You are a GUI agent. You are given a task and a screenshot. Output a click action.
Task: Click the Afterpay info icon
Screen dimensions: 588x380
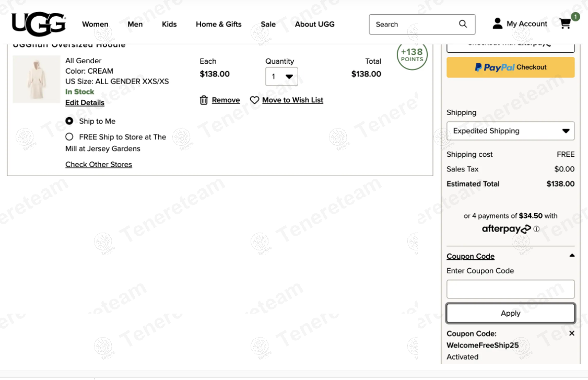536,229
